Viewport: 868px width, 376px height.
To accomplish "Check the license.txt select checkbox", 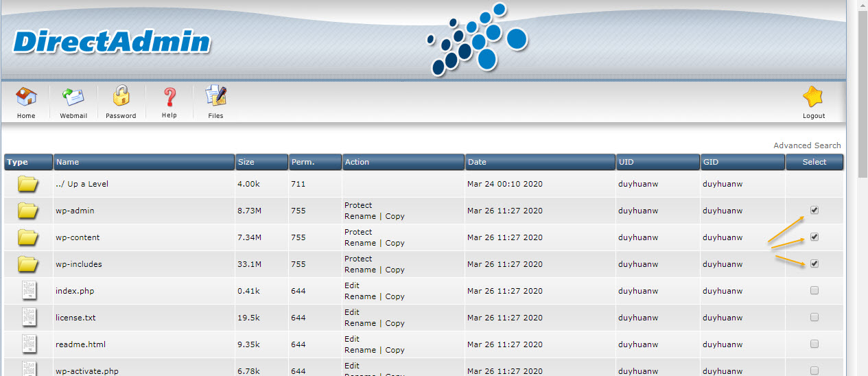I will pyautogui.click(x=814, y=317).
